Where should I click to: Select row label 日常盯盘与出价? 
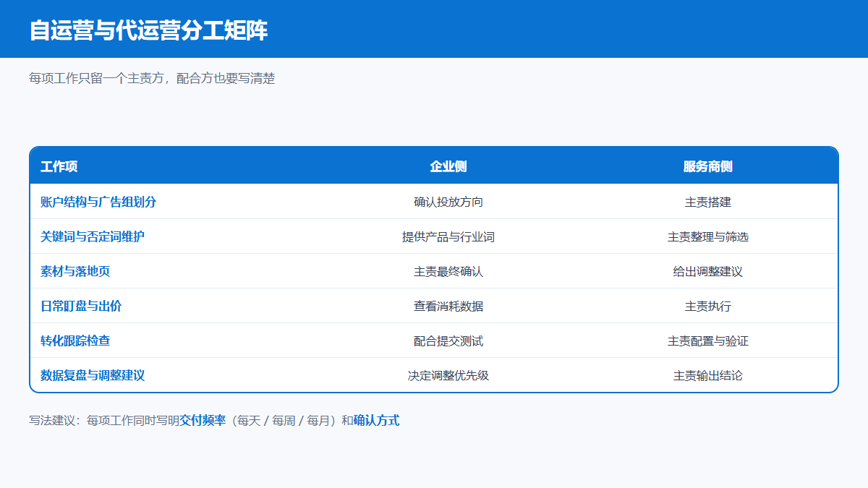(x=81, y=306)
